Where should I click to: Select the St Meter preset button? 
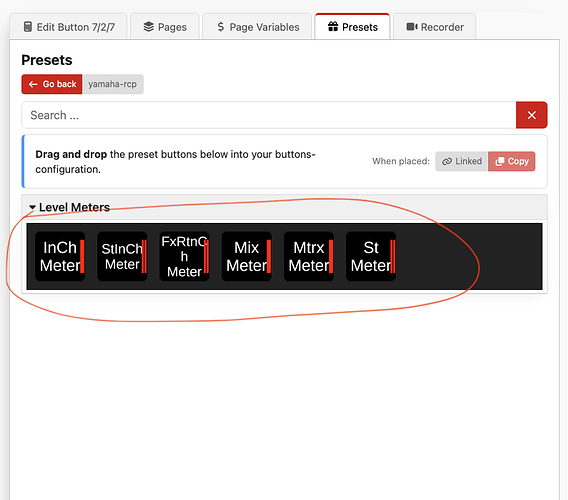[x=371, y=257]
